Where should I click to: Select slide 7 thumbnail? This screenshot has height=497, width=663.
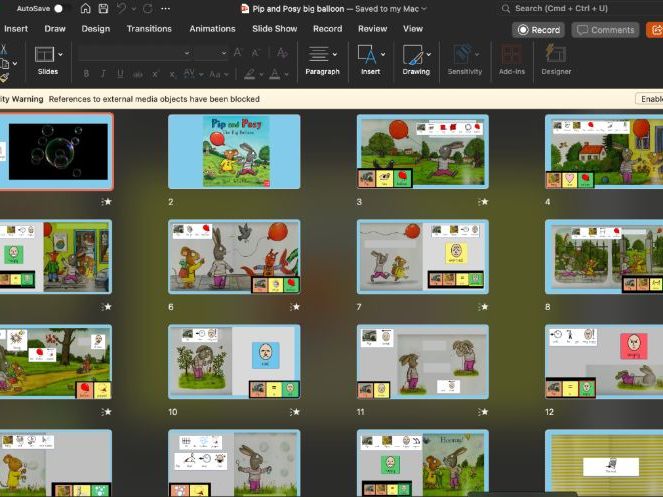422,257
